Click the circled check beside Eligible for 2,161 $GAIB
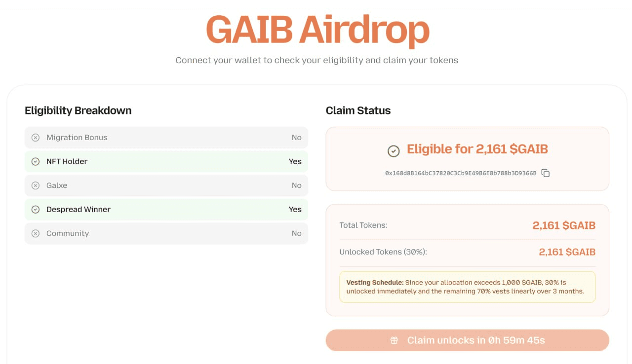 394,151
